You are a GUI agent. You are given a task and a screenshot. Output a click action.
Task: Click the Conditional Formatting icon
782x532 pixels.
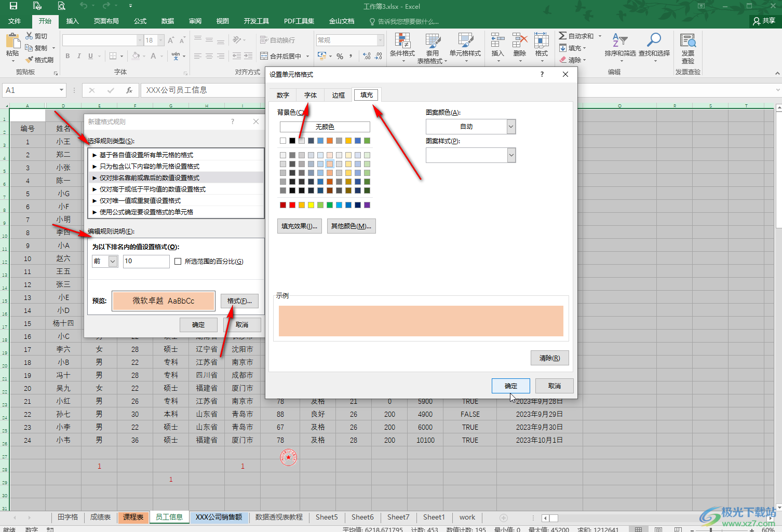(402, 41)
